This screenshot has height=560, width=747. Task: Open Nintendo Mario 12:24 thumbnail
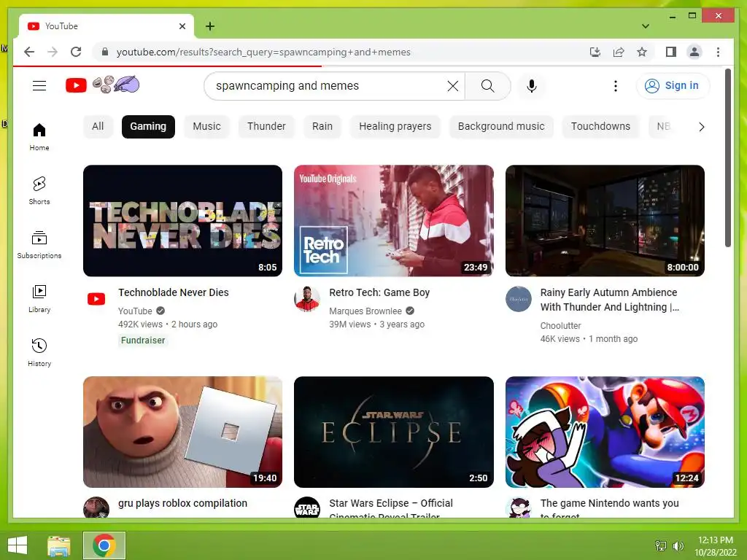point(605,432)
